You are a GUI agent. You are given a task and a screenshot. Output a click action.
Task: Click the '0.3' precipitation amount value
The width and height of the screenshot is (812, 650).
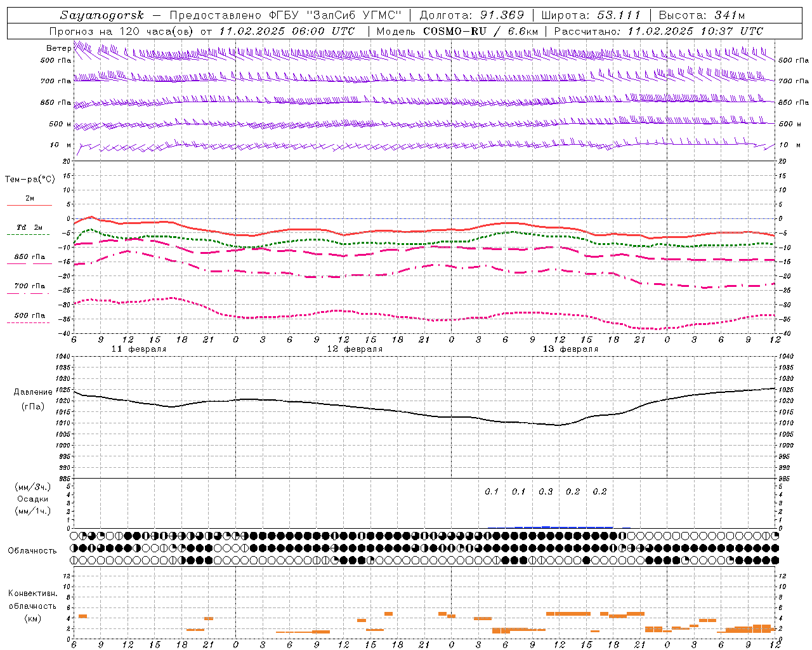pyautogui.click(x=546, y=491)
